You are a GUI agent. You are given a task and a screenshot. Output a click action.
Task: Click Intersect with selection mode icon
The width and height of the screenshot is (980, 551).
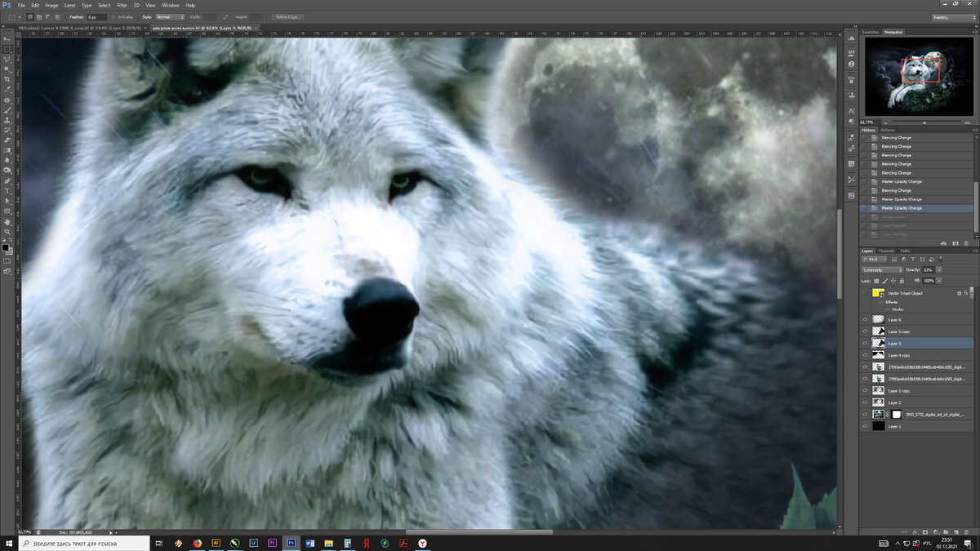58,16
